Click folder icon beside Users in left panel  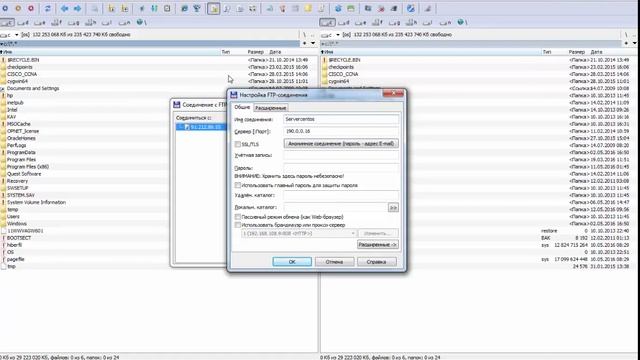pyautogui.click(x=3, y=216)
